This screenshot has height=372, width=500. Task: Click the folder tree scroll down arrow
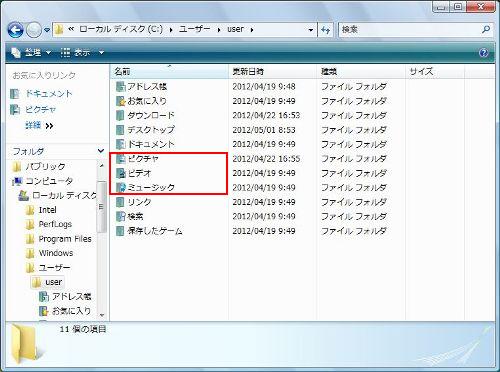point(102,315)
